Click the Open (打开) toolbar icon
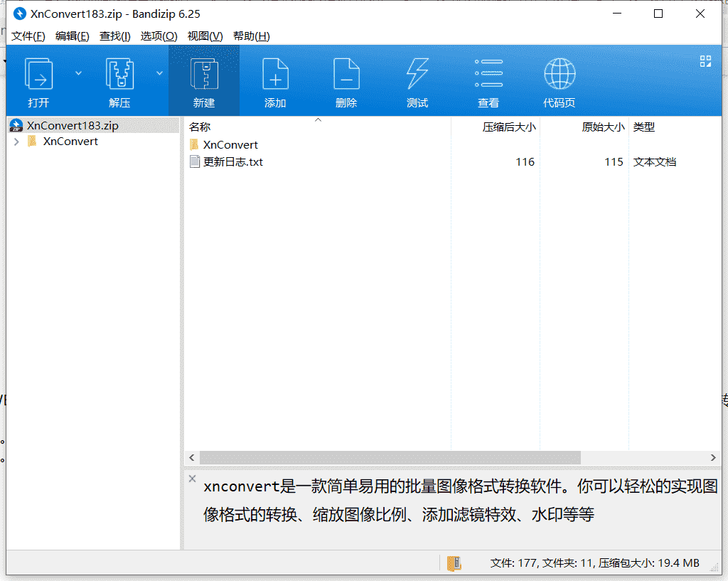 pyautogui.click(x=38, y=74)
